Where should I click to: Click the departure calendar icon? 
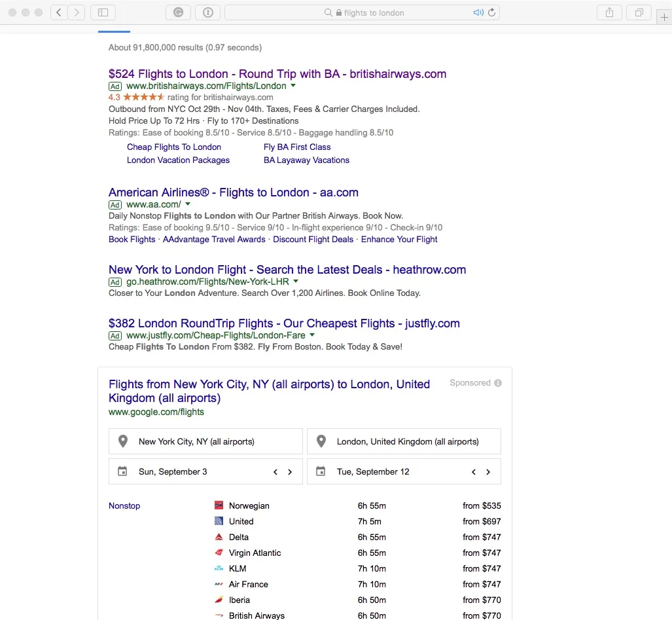122,471
